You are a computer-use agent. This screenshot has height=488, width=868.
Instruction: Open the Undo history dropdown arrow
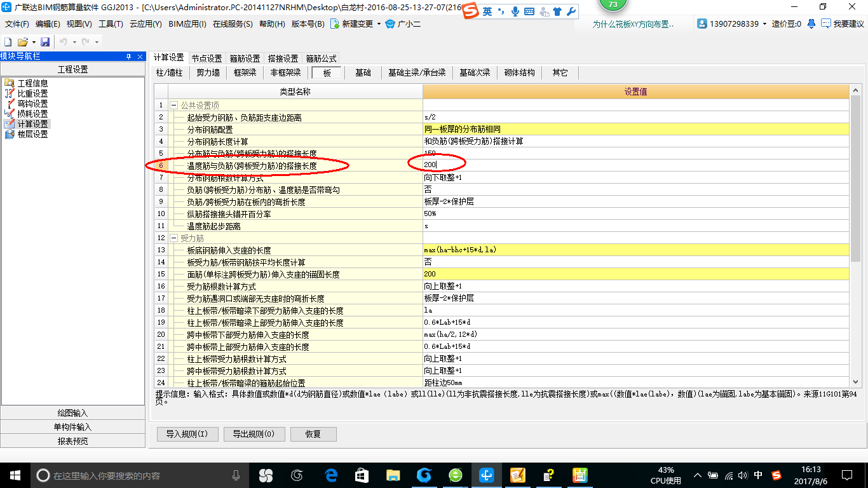click(74, 42)
